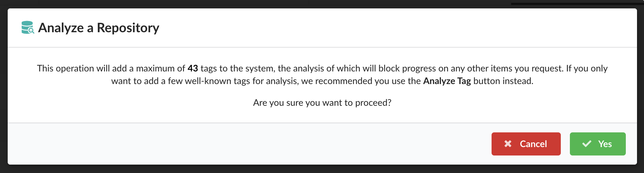Click the dark backdrop above the dialog
The height and width of the screenshot is (173, 644).
coord(245,4)
